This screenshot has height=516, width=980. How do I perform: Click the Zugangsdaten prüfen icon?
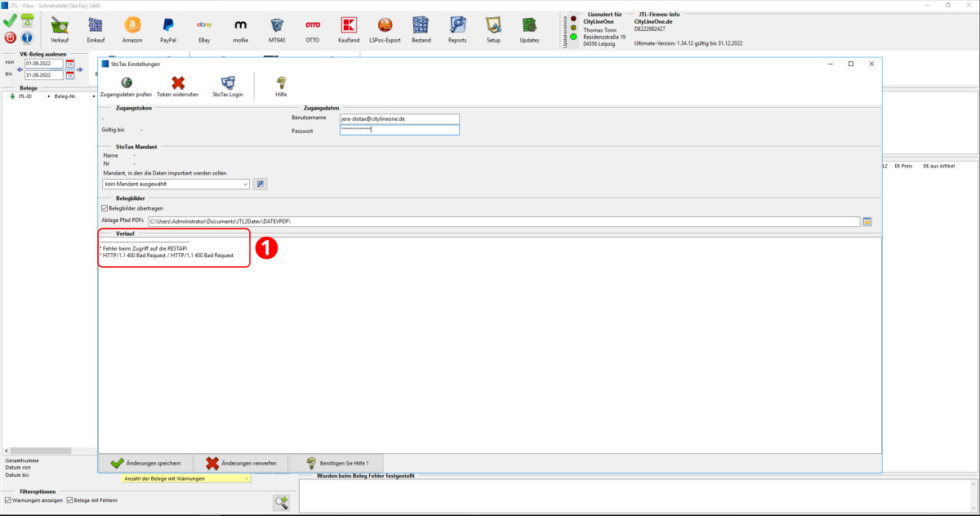tap(126, 82)
